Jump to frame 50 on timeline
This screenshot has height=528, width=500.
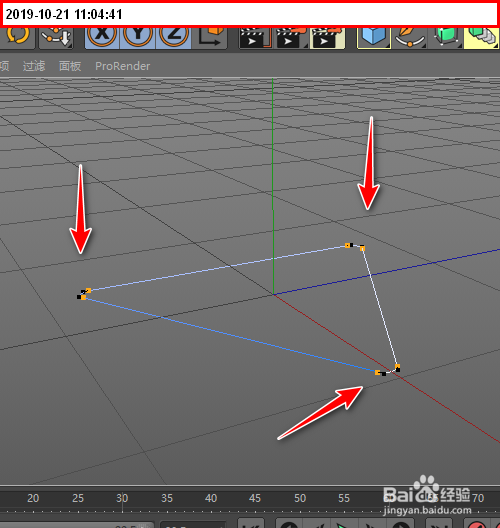pos(300,498)
